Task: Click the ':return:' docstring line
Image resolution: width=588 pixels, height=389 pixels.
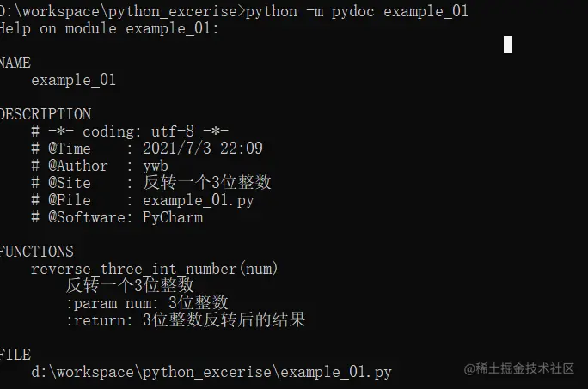Action: tap(186, 320)
